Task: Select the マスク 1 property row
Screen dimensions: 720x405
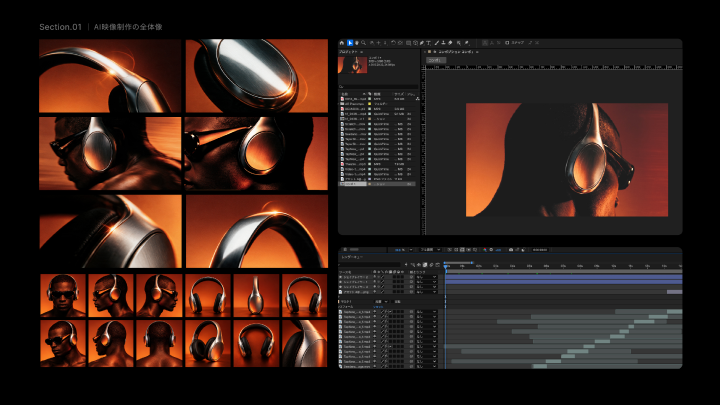Action: 391,302
